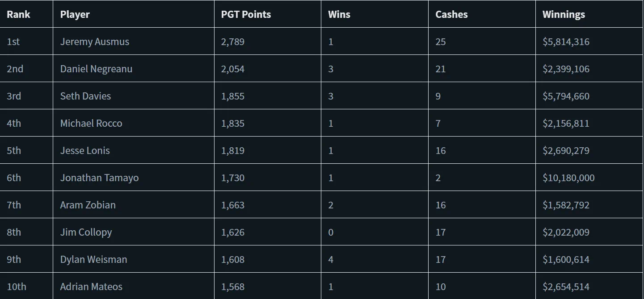The width and height of the screenshot is (644, 299).
Task: Click Jim Collopy's name
Action: tap(86, 232)
